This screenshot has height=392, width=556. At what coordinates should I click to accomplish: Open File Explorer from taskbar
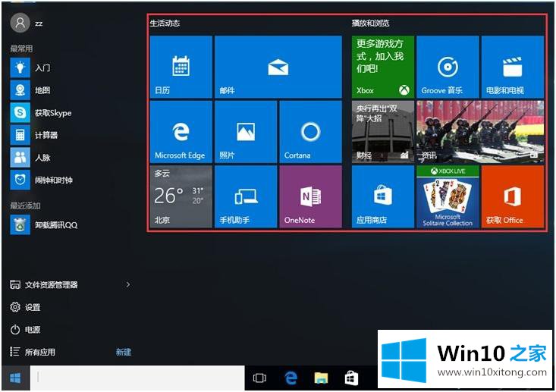(x=322, y=378)
